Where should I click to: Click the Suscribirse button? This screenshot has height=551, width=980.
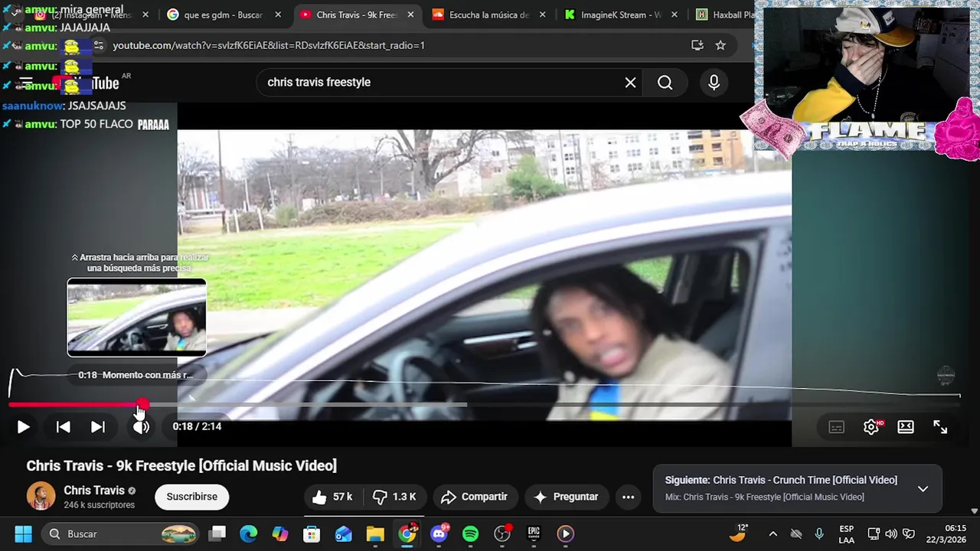point(191,497)
